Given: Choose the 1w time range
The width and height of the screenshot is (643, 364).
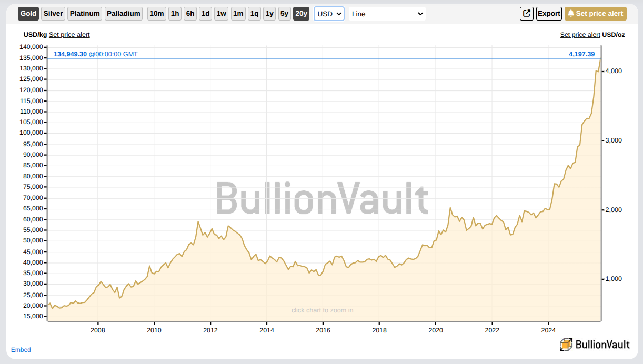Looking at the screenshot, I should 222,14.
